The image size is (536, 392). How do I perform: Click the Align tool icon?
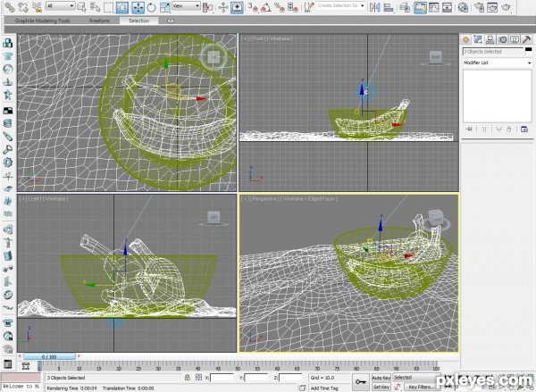(x=389, y=7)
